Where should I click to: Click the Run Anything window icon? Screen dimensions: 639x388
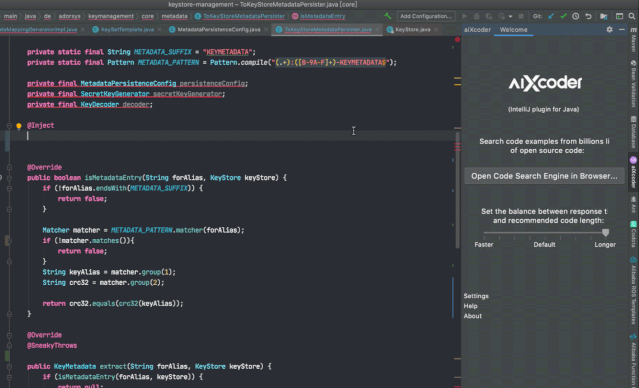pyautogui.click(x=619, y=16)
